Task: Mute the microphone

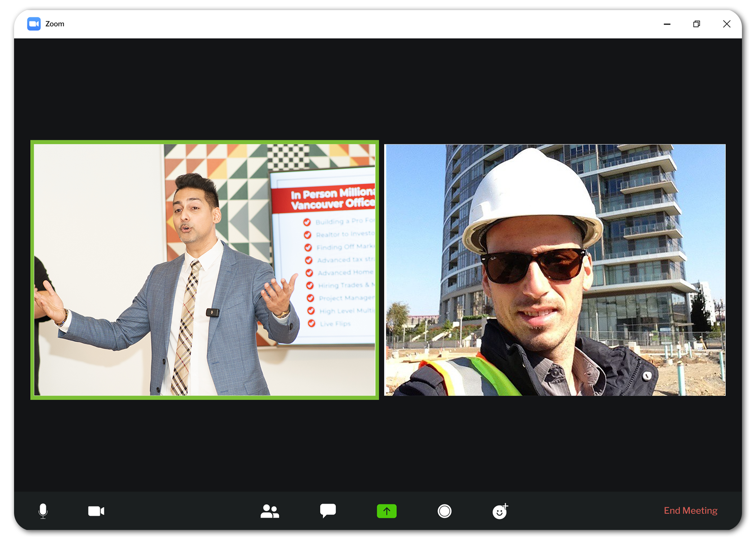Action: click(x=43, y=511)
